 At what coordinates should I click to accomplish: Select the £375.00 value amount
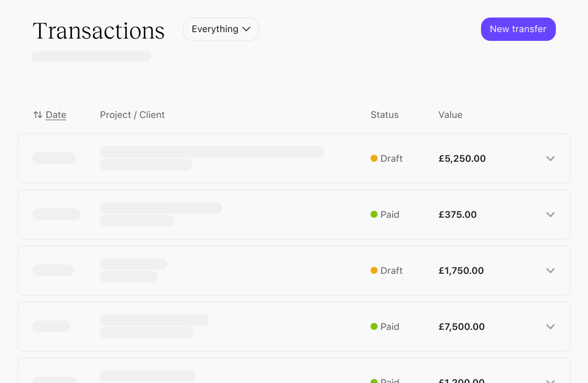point(458,214)
